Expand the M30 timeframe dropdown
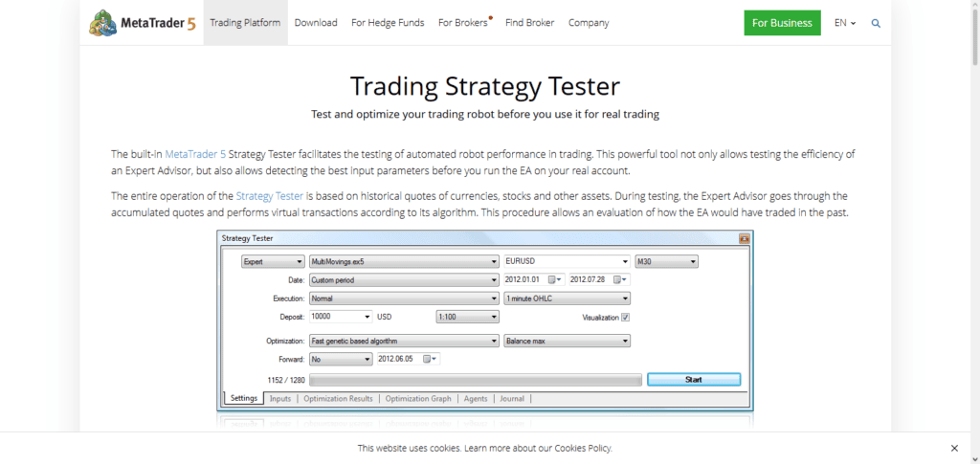 (666, 262)
